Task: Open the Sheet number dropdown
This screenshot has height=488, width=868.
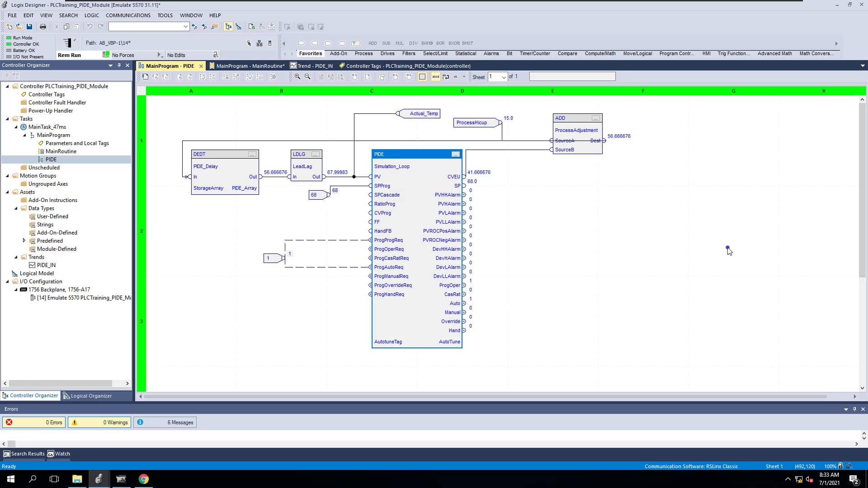Action: click(505, 77)
